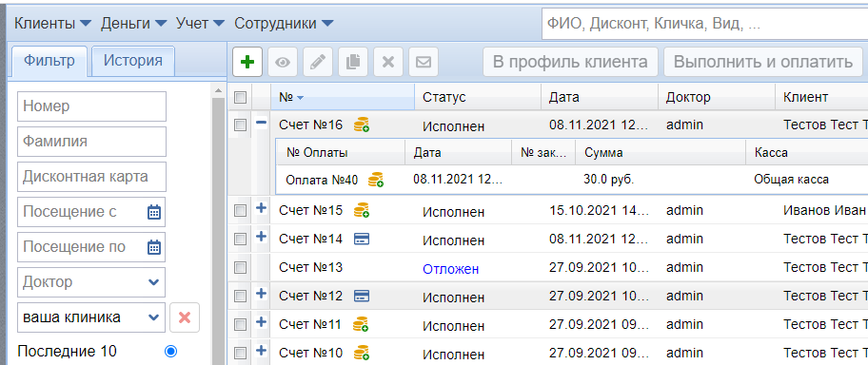Viewport: 868px width, 365px height.
Task: Open calendar for Посещение с field
Action: click(x=154, y=212)
